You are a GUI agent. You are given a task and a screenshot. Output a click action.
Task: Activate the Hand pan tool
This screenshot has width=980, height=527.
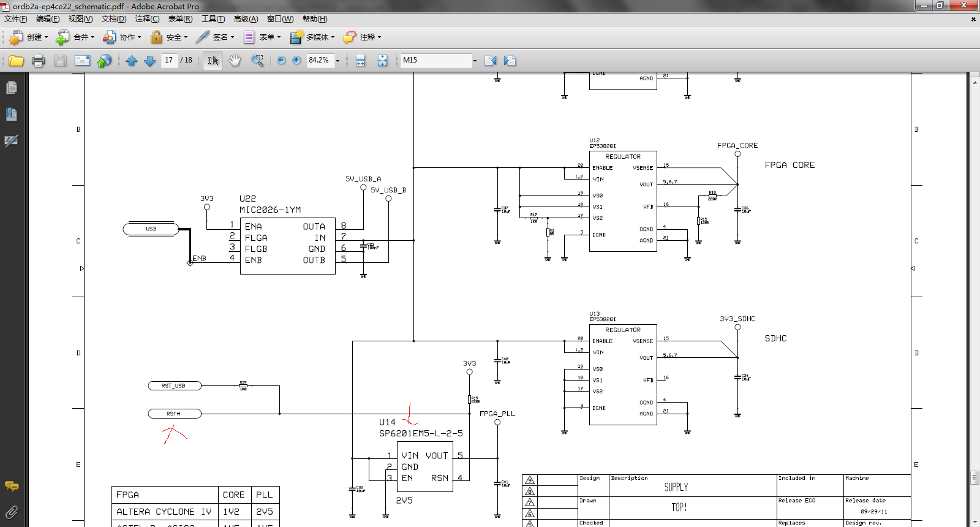[x=235, y=61]
